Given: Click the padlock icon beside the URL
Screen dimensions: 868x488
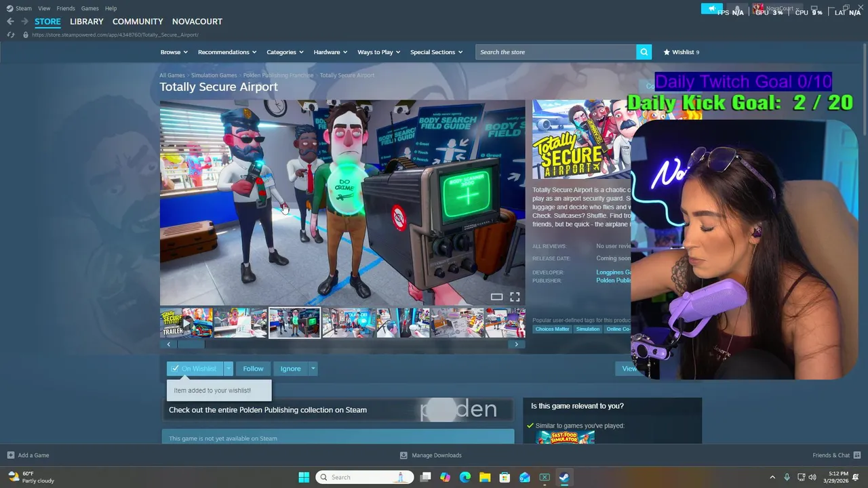Looking at the screenshot, I should pos(26,35).
